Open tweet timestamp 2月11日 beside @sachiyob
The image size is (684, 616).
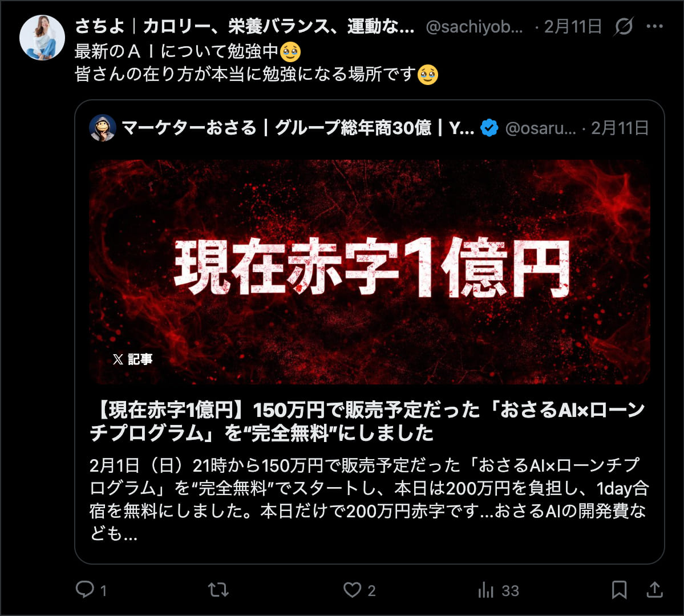(x=573, y=27)
